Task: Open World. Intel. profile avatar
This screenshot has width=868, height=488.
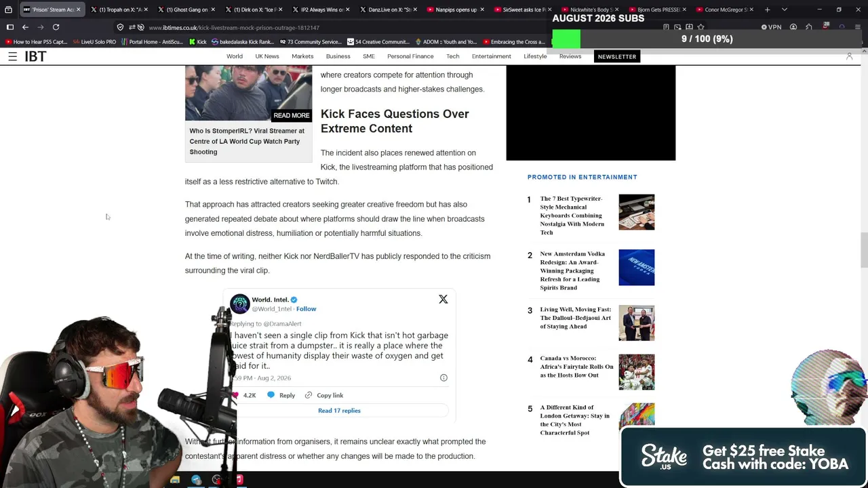Action: [x=239, y=304]
